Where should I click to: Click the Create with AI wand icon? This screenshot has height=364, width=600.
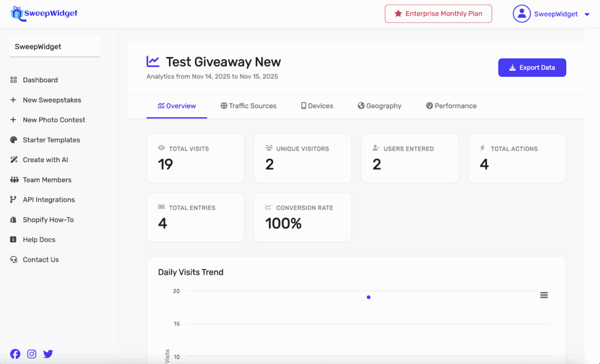13,160
